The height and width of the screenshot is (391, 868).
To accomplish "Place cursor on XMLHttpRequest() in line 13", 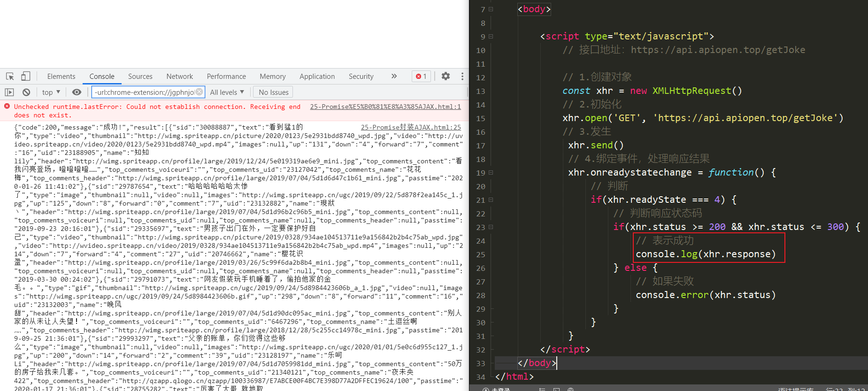I will (x=697, y=91).
